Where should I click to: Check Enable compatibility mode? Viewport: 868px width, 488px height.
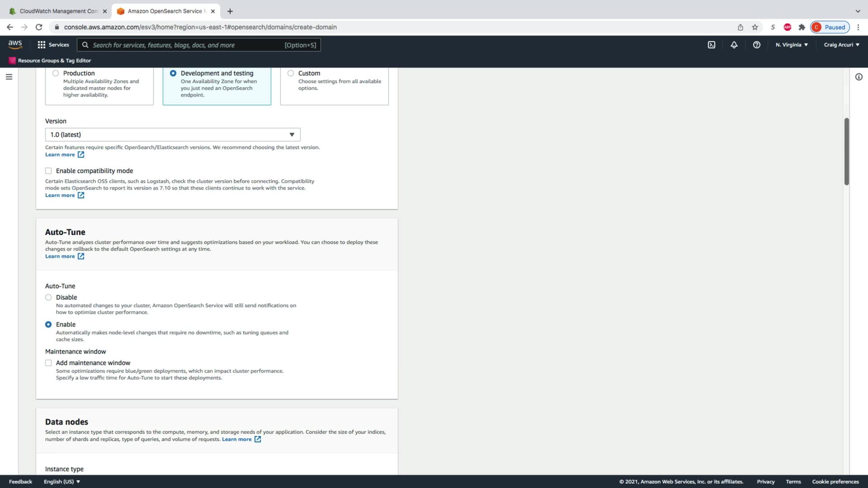point(48,171)
